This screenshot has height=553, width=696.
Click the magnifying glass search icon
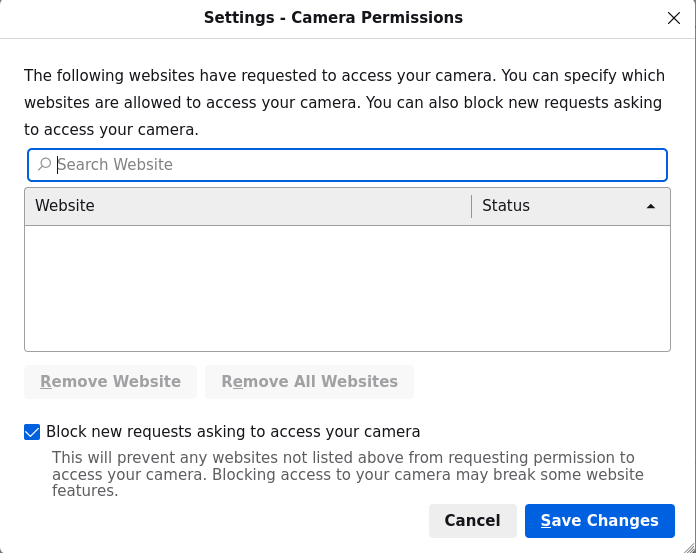[x=44, y=164]
